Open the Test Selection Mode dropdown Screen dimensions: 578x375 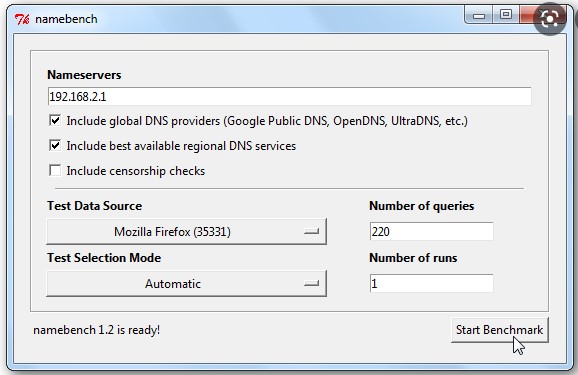(187, 284)
